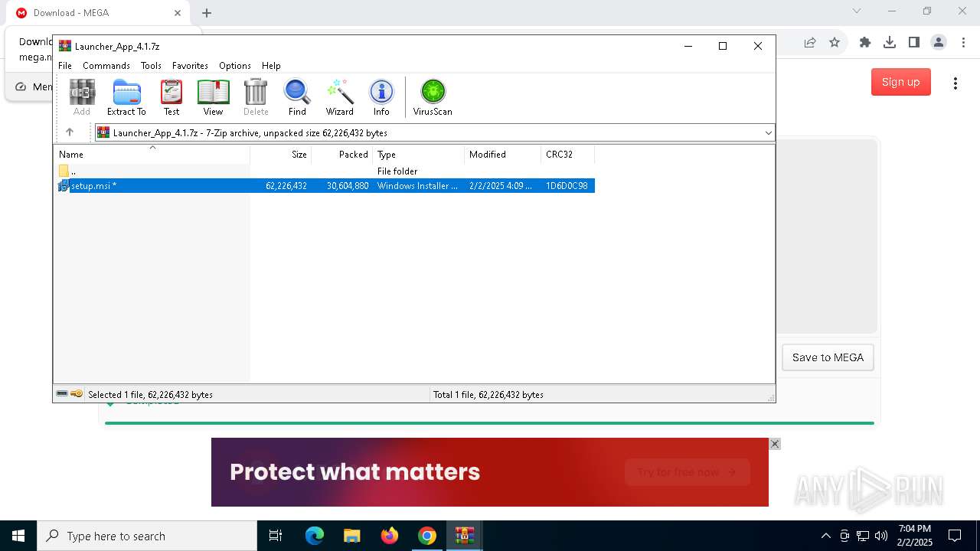Open the Extract To tool in WinRAR
980x551 pixels.
[126, 97]
